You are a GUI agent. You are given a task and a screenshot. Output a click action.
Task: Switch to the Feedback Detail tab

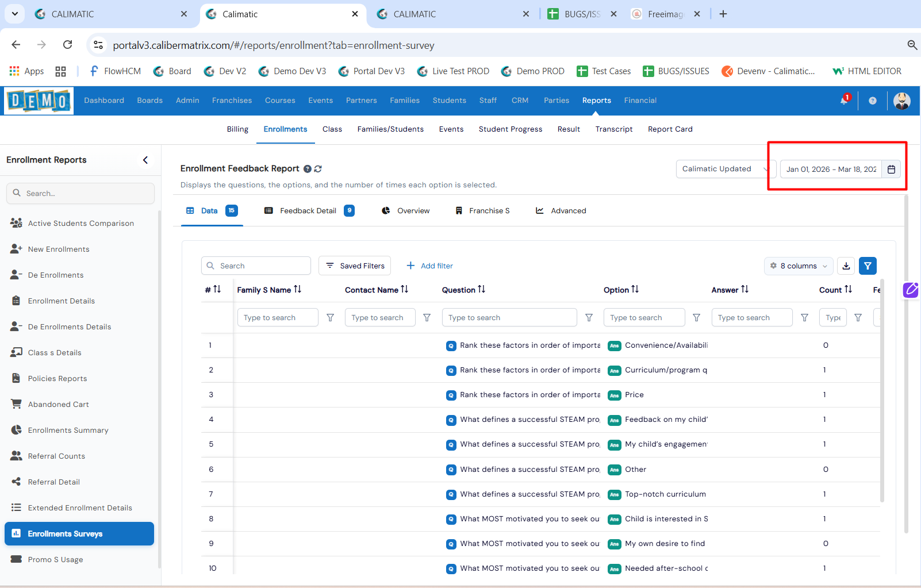(x=308, y=211)
